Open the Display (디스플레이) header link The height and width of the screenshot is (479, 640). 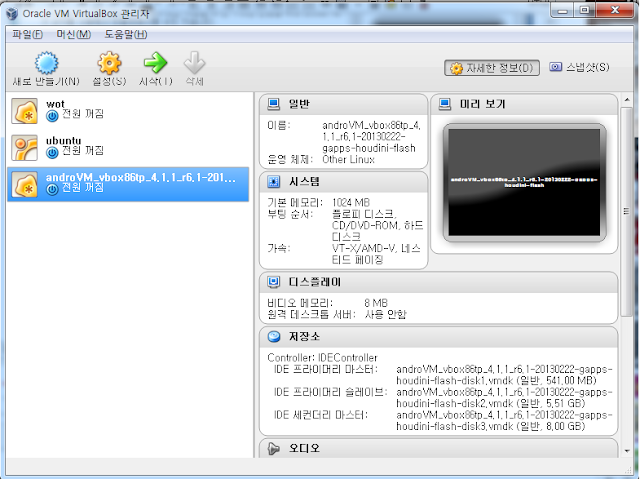tap(314, 282)
